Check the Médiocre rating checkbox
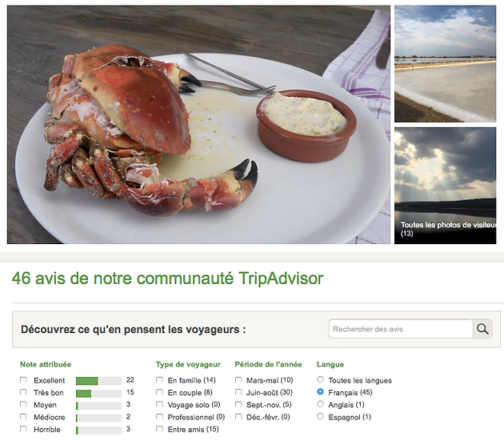Image resolution: width=504 pixels, height=441 pixels. coord(23,416)
